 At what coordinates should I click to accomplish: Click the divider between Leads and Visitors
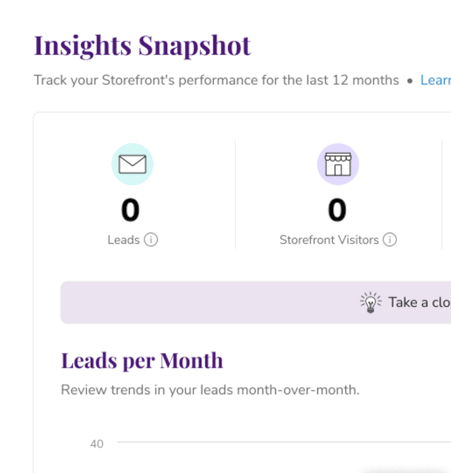coord(235,194)
